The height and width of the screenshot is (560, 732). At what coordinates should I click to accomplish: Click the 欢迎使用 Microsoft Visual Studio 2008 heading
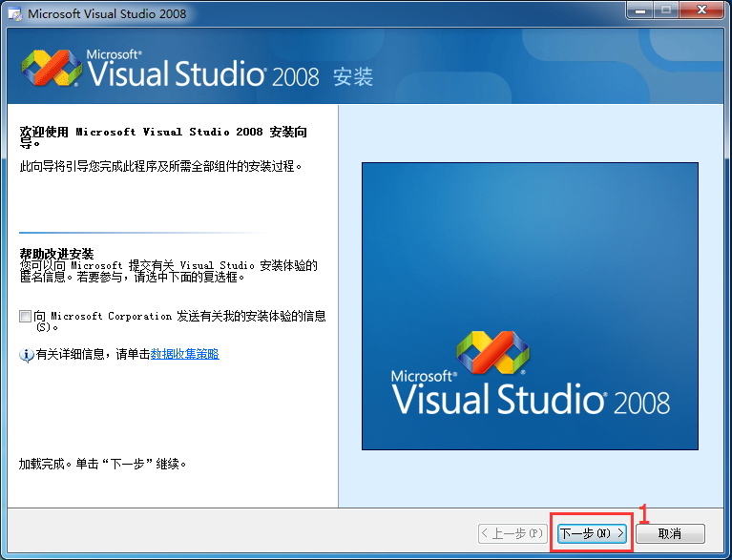(x=163, y=137)
